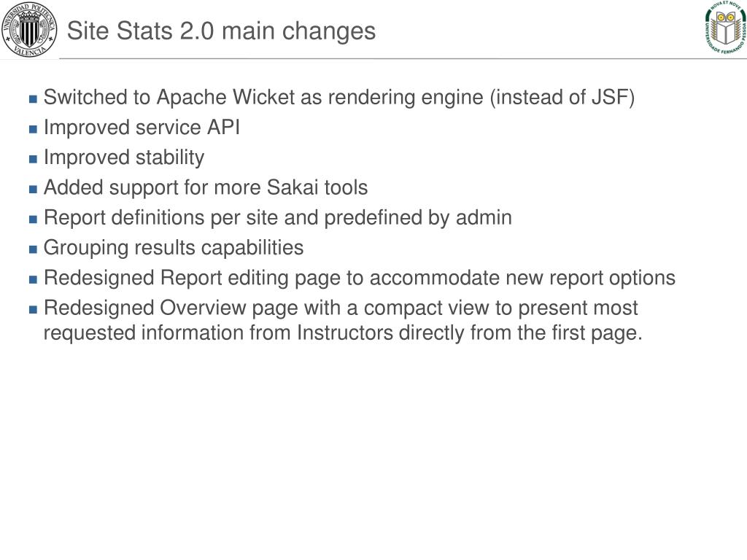Click Report definitions per site text
Image resolution: width=747 pixels, height=560 pixels.
[278, 218]
